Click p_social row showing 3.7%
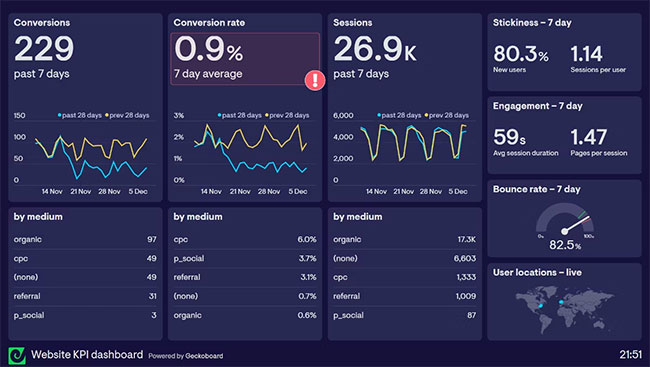 pos(245,258)
